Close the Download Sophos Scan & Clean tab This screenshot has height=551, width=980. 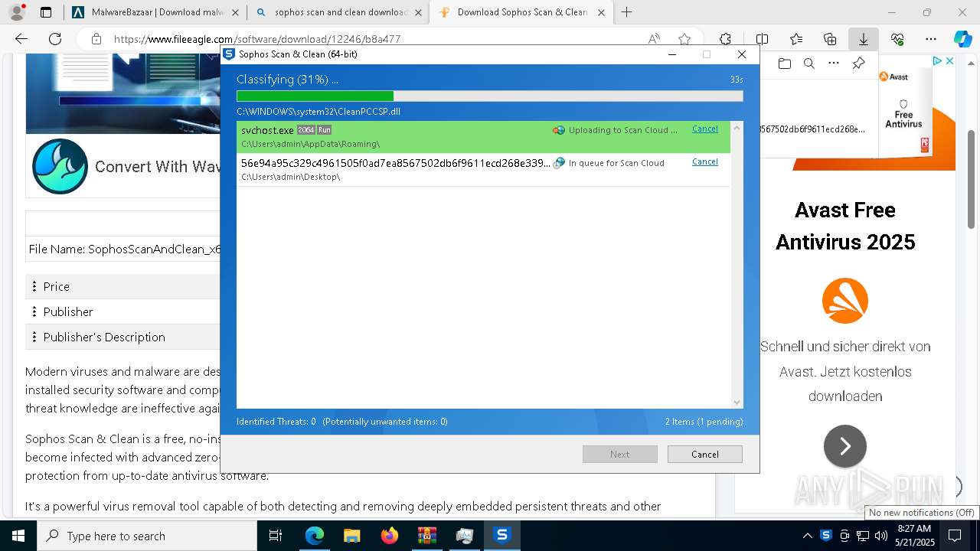click(x=601, y=12)
